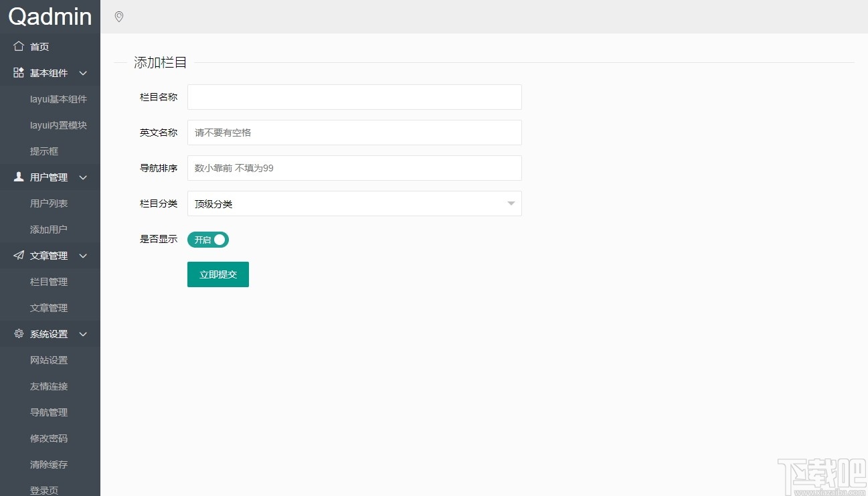Click the location pin icon in the header
Viewport: 868px width, 496px height.
pyautogui.click(x=118, y=17)
